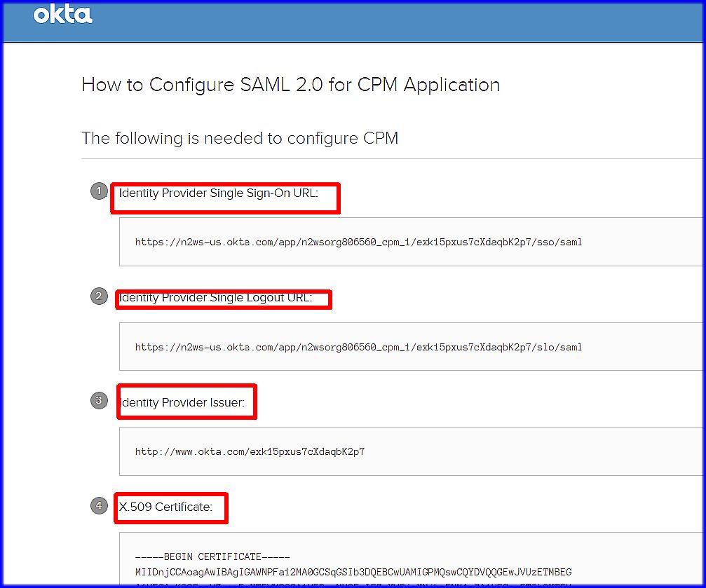Click the heading 'How to Configure SAML 2.0 for CPM Application'
706x588 pixels.
pos(291,85)
